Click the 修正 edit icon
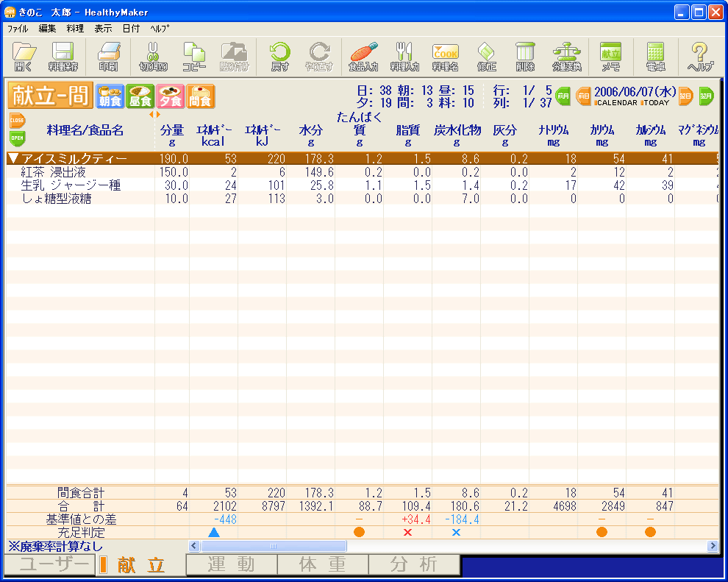The height and width of the screenshot is (582, 728). (486, 57)
